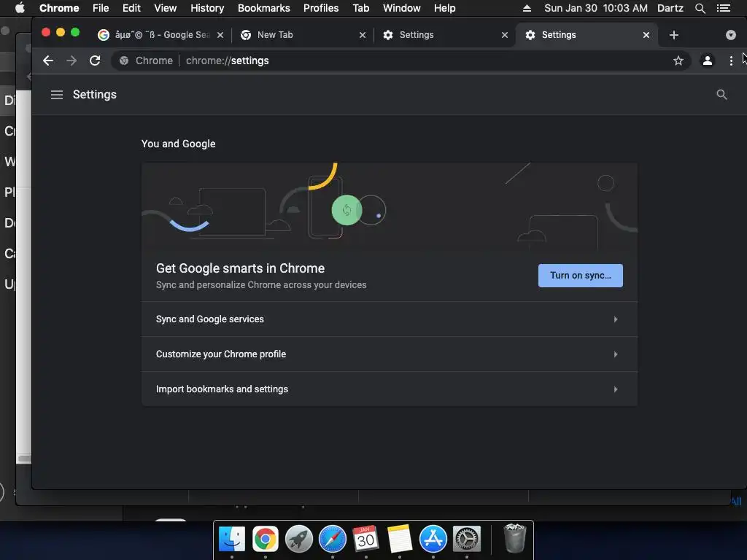Close the Google Search tab
The width and height of the screenshot is (747, 560).
(x=220, y=35)
